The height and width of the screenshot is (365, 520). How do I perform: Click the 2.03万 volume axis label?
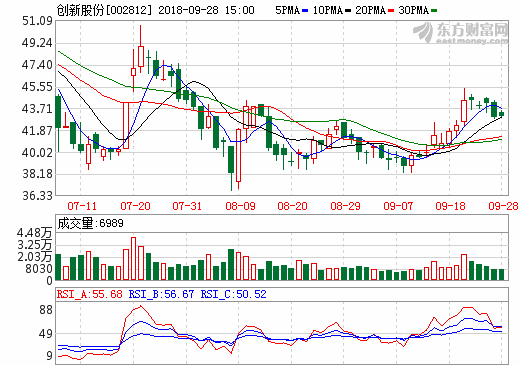[x=35, y=257]
